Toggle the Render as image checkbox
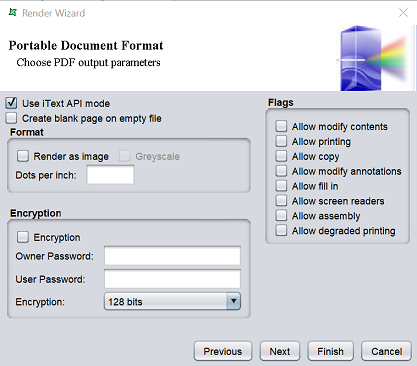Image resolution: width=417 pixels, height=366 pixels. coord(23,156)
